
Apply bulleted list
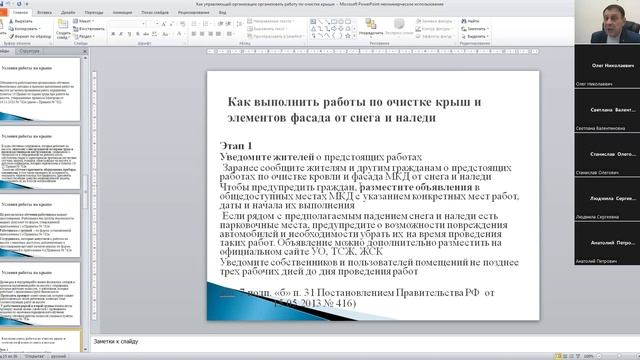[x=195, y=24]
